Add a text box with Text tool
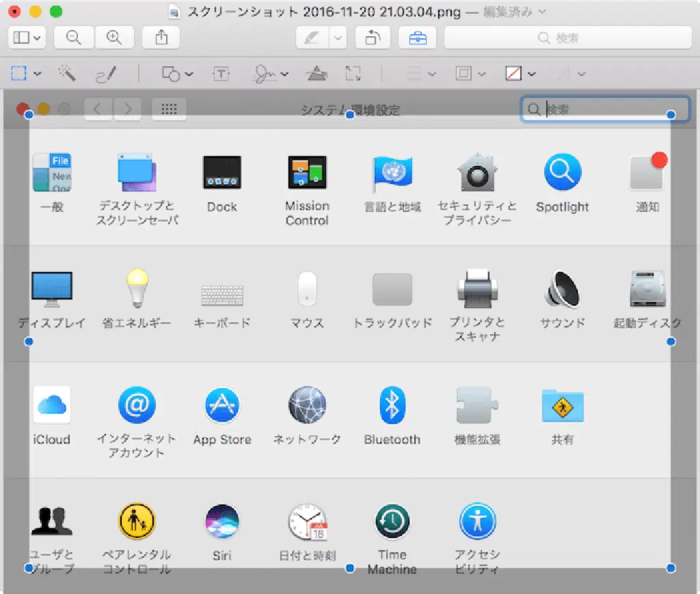Image resolution: width=700 pixels, height=594 pixels. pyautogui.click(x=221, y=74)
